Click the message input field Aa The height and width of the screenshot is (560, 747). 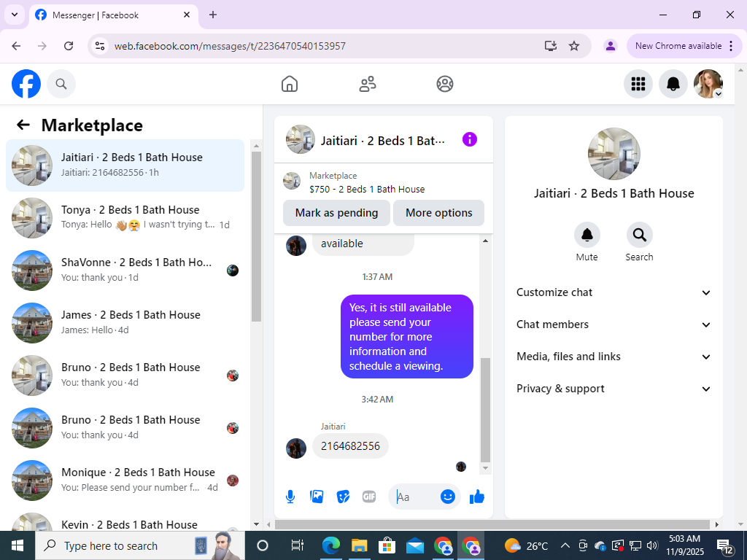pyautogui.click(x=414, y=497)
